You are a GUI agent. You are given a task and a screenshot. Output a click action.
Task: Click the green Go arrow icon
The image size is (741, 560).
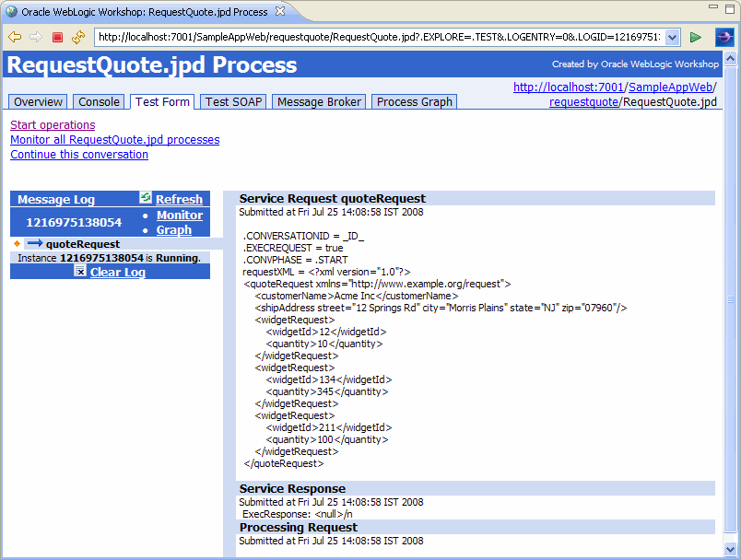coord(695,37)
